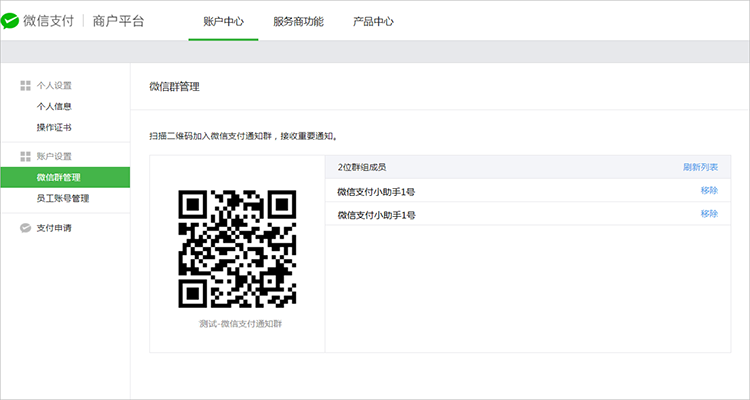This screenshot has height=400, width=750.
Task: Open the 账户中心 tab
Action: click(x=223, y=22)
